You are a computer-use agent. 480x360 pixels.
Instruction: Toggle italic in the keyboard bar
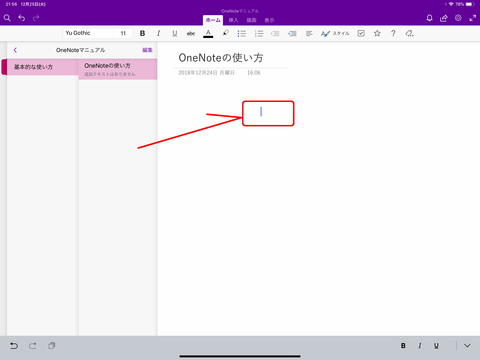(420, 346)
